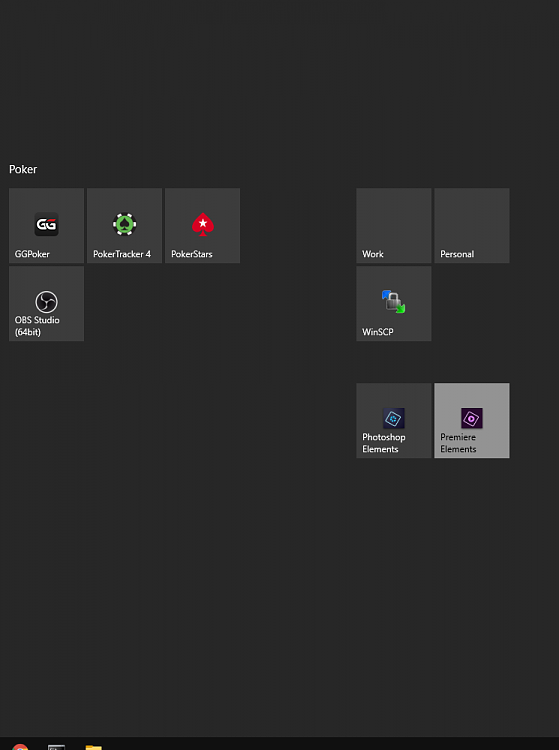Open the OBS Studio (64bit) tile

pos(46,303)
